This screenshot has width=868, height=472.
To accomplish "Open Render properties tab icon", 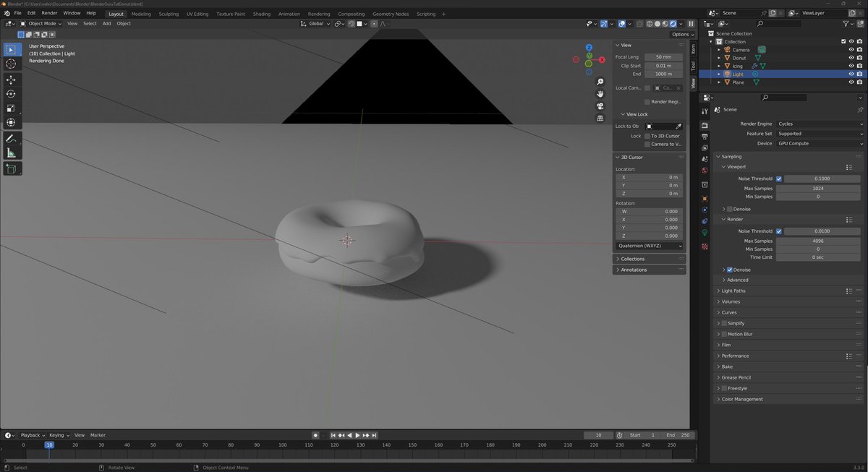I will pos(705,124).
